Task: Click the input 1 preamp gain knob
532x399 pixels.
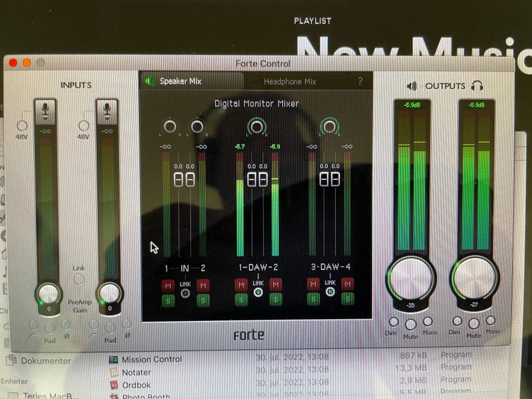Action: (x=49, y=294)
